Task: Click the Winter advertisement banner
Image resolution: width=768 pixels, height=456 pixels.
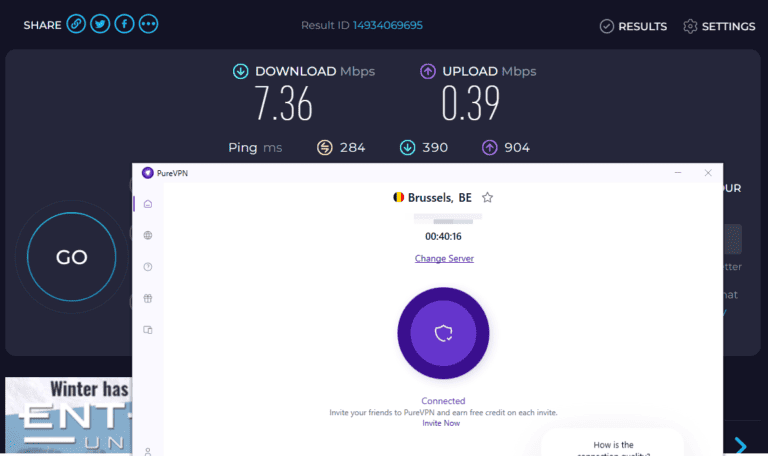Action: tap(69, 415)
